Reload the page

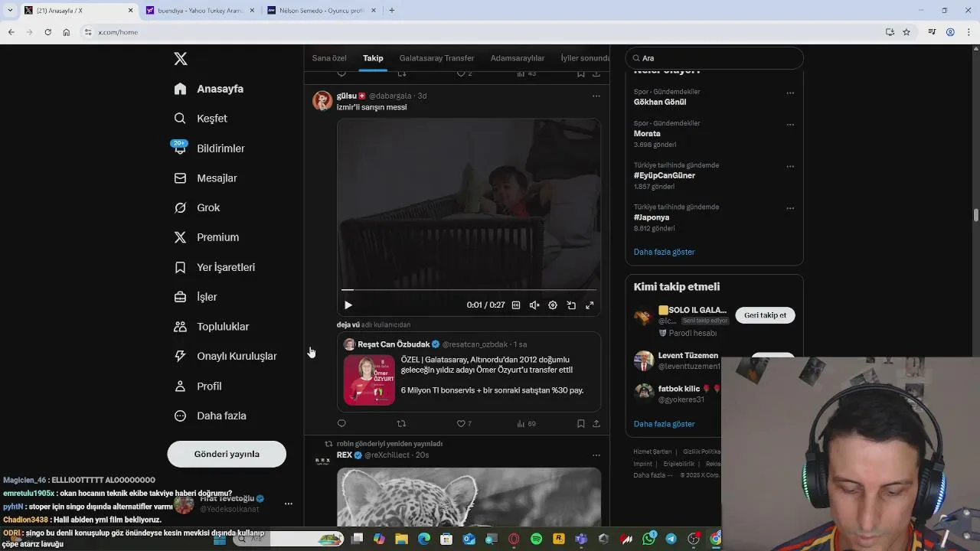[47, 32]
